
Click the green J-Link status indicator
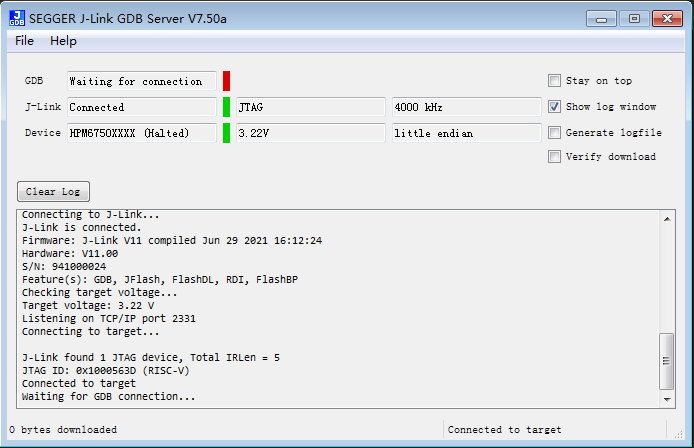click(226, 107)
